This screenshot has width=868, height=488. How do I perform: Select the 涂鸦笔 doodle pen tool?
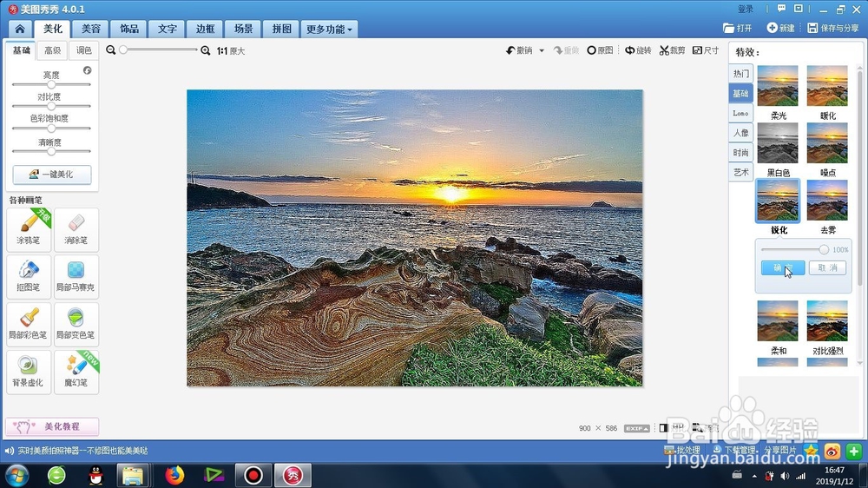(29, 228)
